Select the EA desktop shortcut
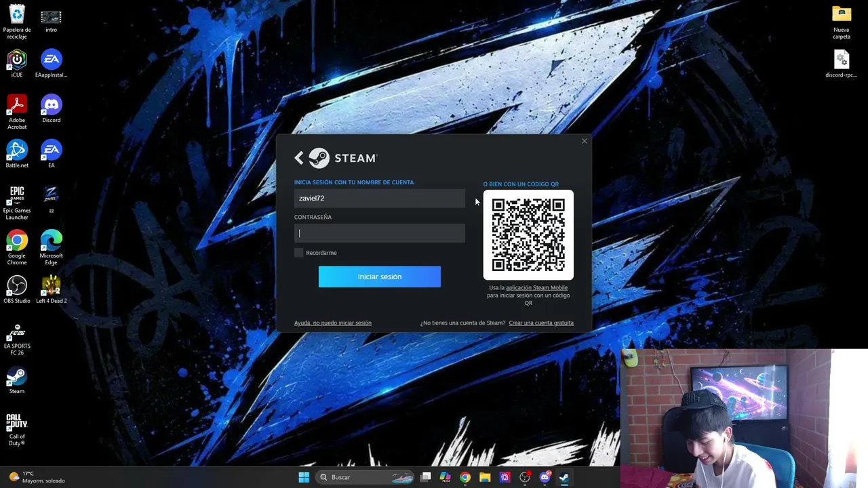The image size is (868, 488). point(51,155)
